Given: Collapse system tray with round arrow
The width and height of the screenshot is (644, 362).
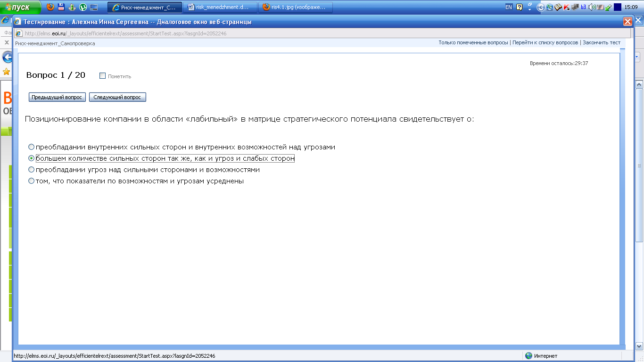Looking at the screenshot, I should point(541,7).
